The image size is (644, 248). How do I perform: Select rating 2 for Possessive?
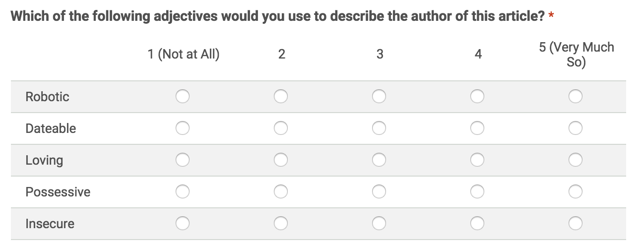click(x=281, y=191)
